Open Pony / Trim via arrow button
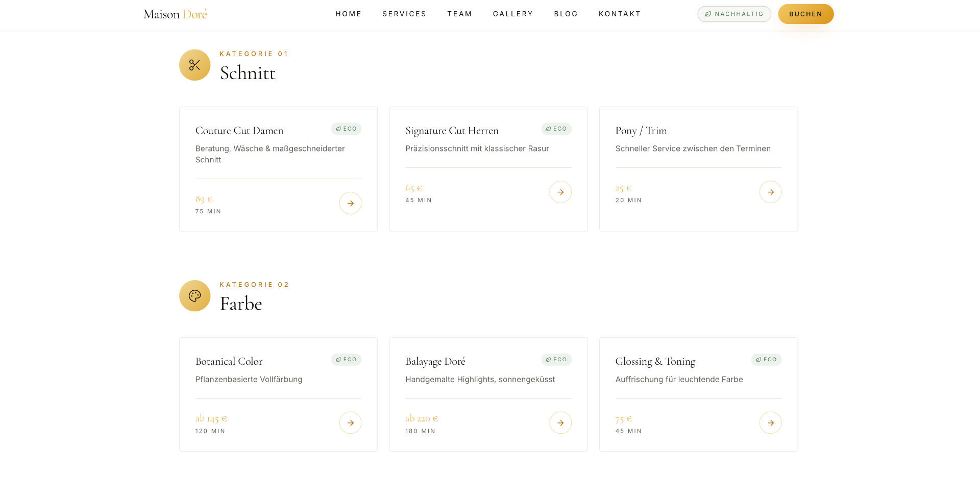The width and height of the screenshot is (980, 498). coord(770,192)
